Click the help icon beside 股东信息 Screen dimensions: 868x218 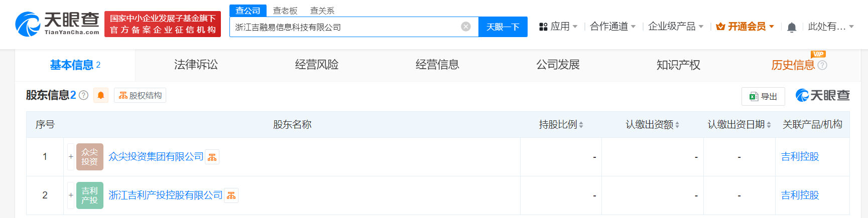coord(84,95)
